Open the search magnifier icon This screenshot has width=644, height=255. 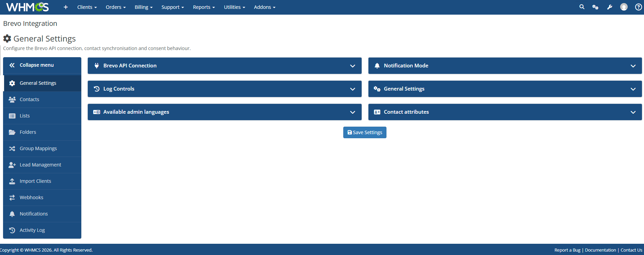click(x=582, y=7)
